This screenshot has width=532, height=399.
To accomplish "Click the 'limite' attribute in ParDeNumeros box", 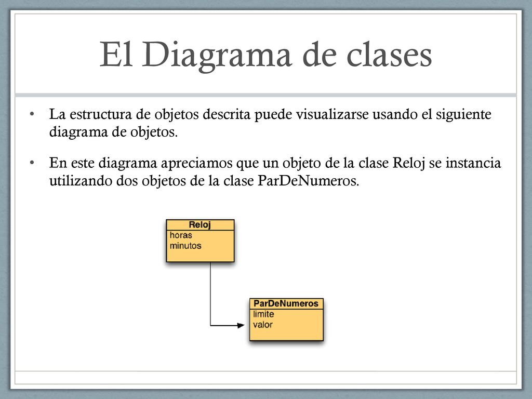I will click(x=263, y=314).
